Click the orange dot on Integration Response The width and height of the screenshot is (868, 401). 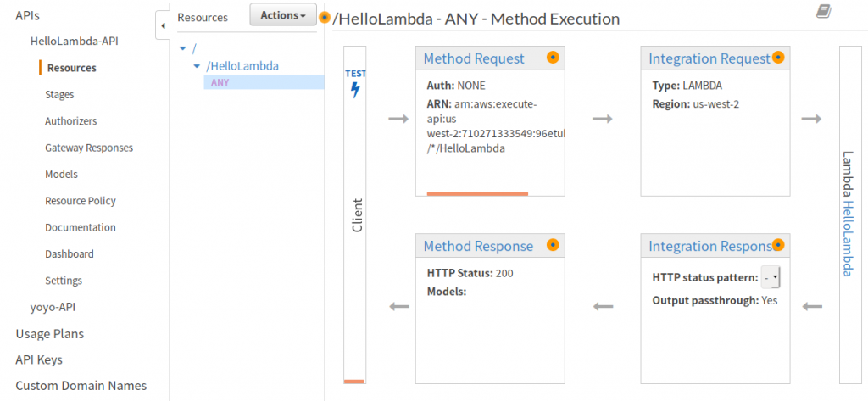(778, 245)
